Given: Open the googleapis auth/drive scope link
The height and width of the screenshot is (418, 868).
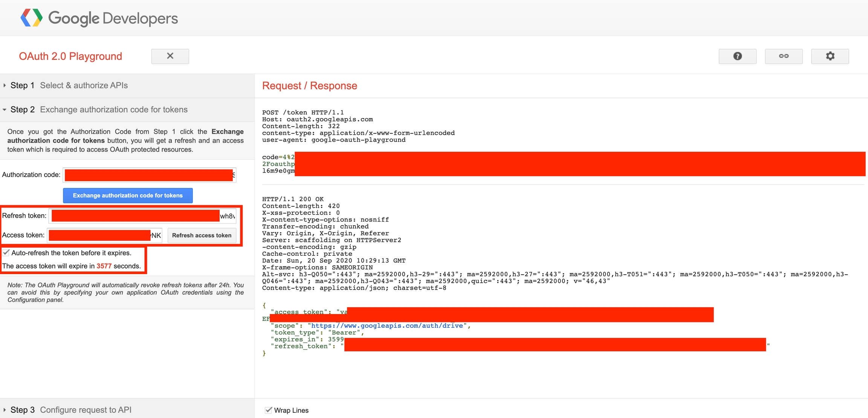Looking at the screenshot, I should pyautogui.click(x=387, y=326).
